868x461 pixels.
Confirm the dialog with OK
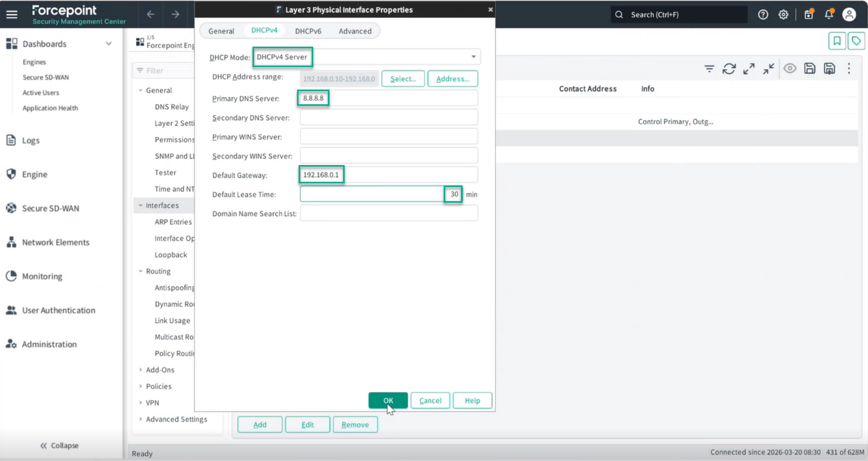388,400
